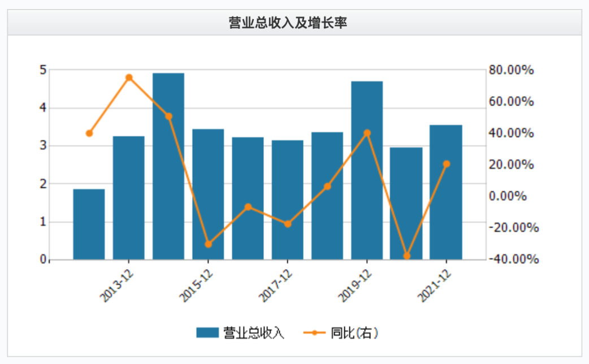Click the 2017-12 revenue bar
This screenshot has height=364, width=589.
pos(287,200)
